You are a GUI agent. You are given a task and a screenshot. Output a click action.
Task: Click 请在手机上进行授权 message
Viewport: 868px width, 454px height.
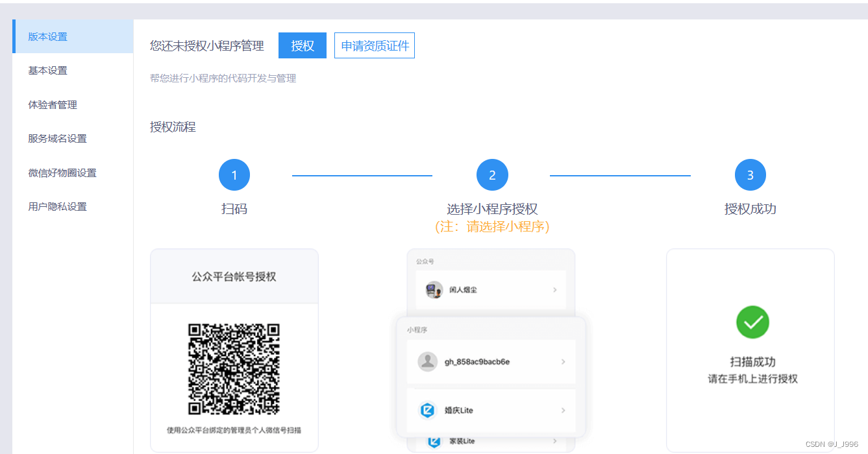pos(752,379)
